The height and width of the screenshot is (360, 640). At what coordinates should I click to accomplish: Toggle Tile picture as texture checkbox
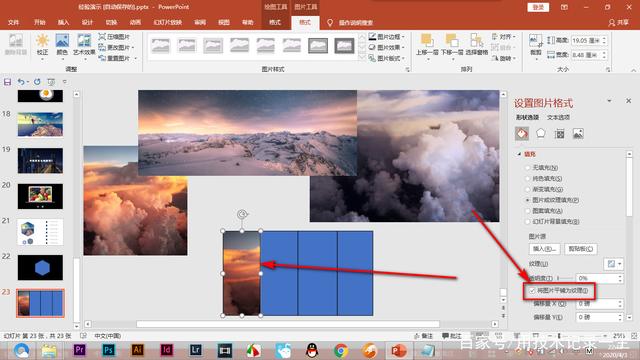point(532,291)
